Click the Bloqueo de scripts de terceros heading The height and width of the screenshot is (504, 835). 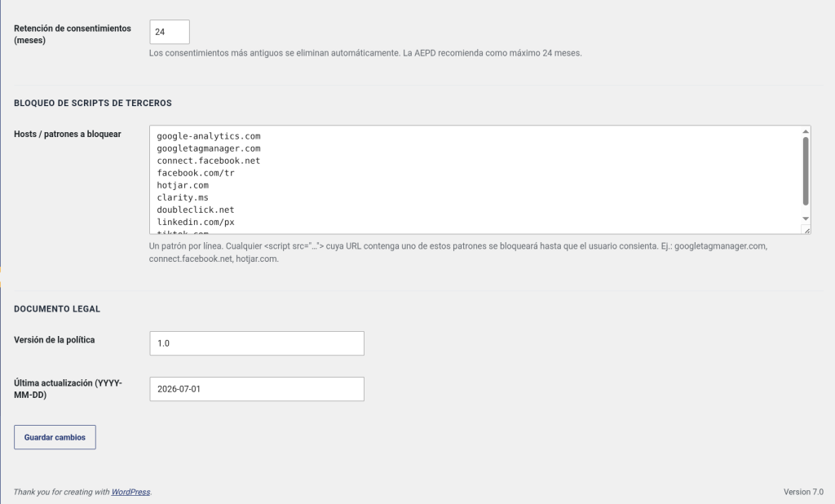[93, 104]
